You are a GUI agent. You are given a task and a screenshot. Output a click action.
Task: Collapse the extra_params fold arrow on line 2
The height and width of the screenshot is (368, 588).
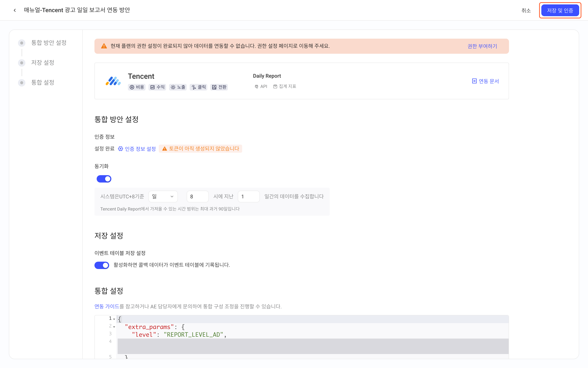tap(114, 327)
